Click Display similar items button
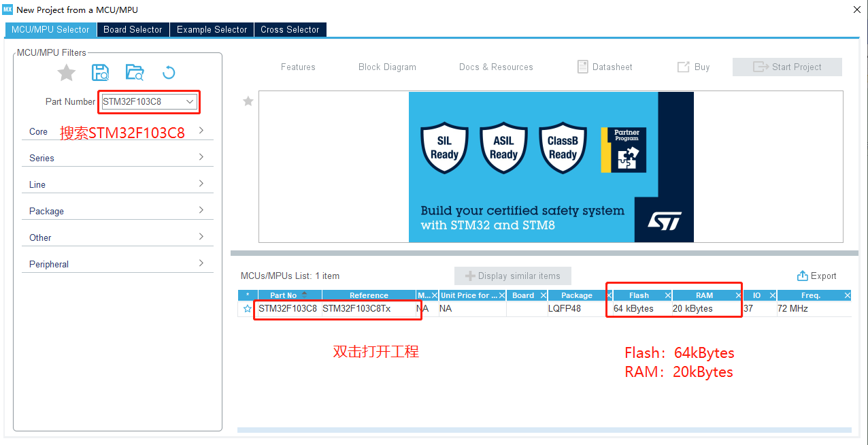Image resolution: width=868 pixels, height=445 pixels. (x=513, y=276)
